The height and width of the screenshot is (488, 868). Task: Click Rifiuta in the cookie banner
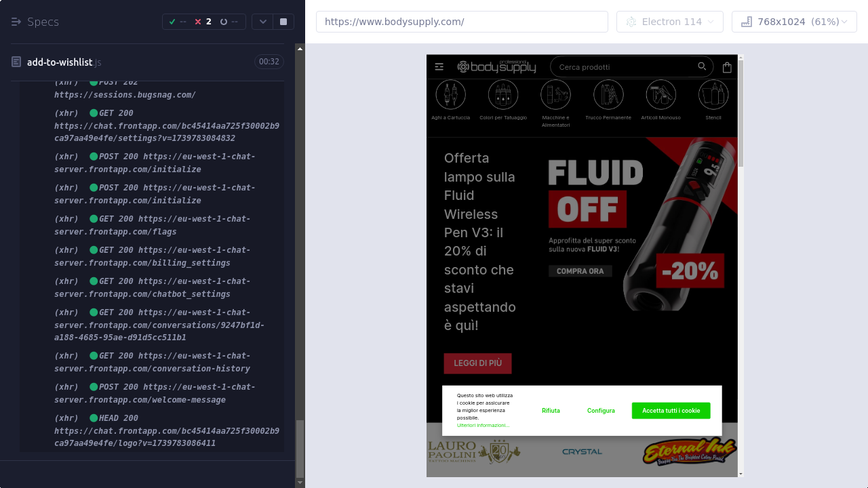[x=551, y=411]
